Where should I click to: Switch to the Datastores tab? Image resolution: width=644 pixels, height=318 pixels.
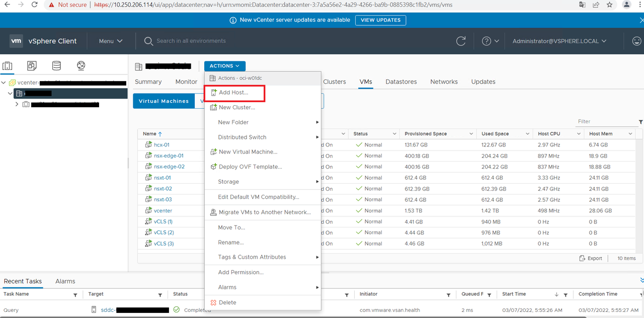point(401,82)
